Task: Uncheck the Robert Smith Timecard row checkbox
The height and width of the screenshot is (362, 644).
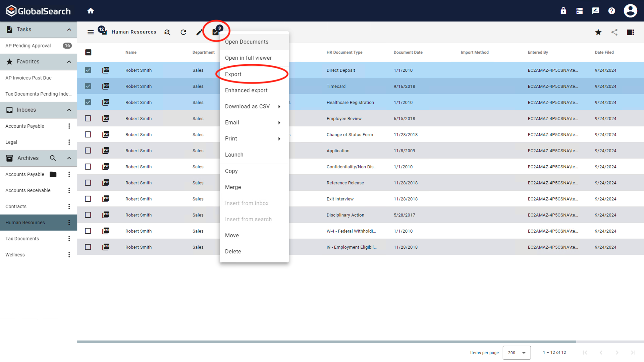Action: pos(88,86)
